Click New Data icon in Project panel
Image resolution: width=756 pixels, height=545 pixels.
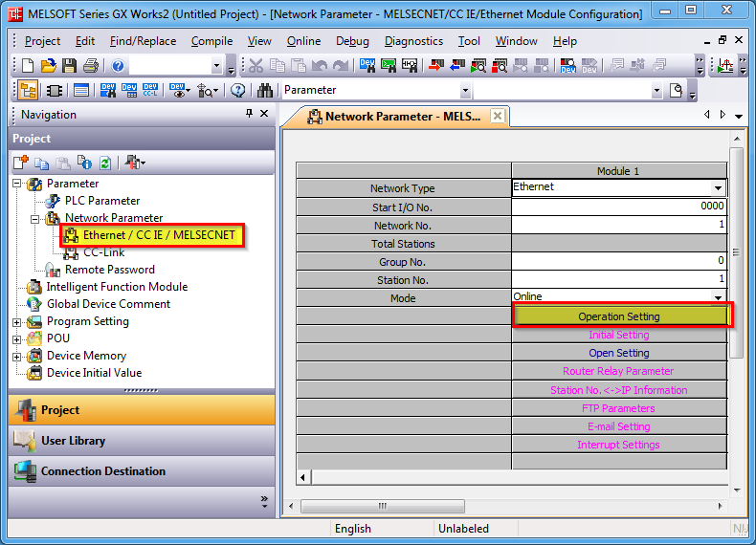21,163
